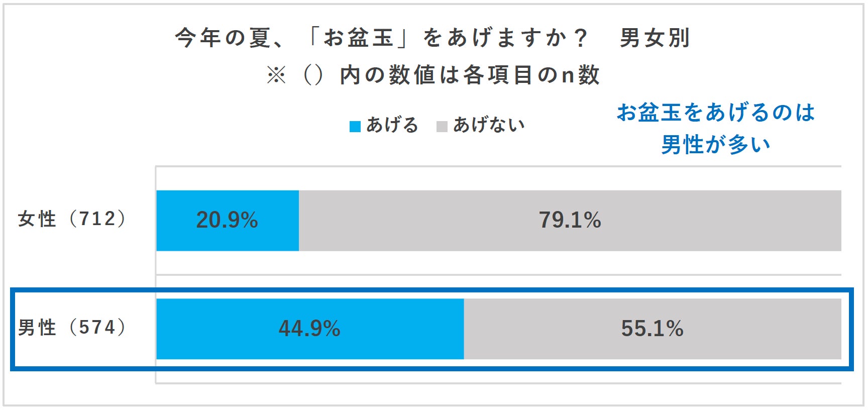Click the blue annotation お盆玉をあげるのは
Image resolution: width=868 pixels, height=410 pixels.
tap(716, 112)
